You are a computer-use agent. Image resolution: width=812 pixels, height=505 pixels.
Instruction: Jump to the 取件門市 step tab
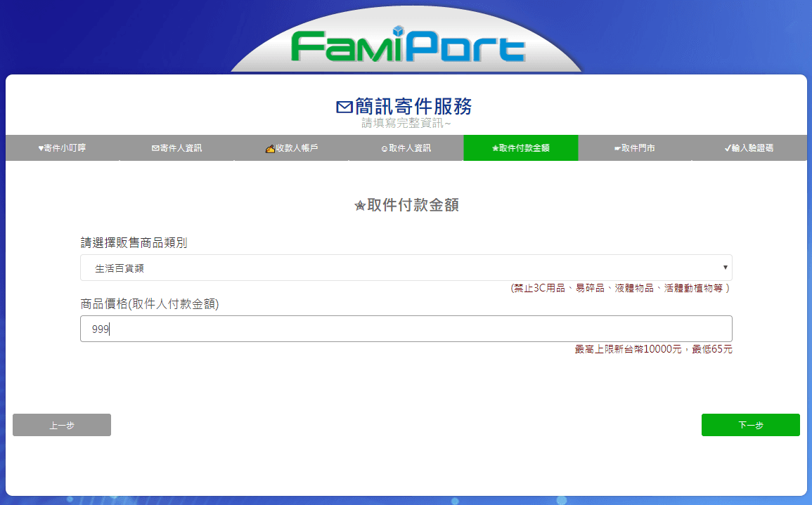coord(635,148)
